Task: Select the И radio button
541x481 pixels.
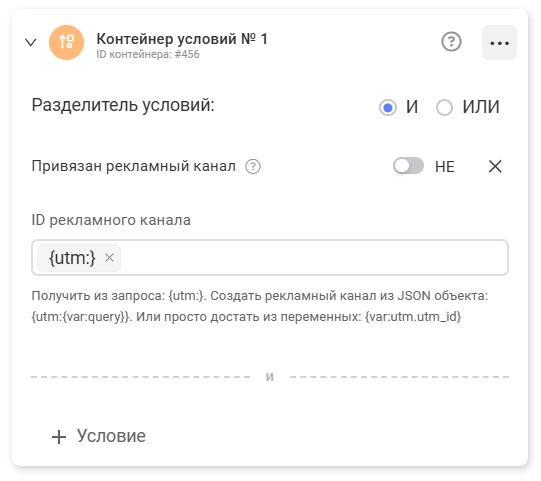Action: pos(387,107)
